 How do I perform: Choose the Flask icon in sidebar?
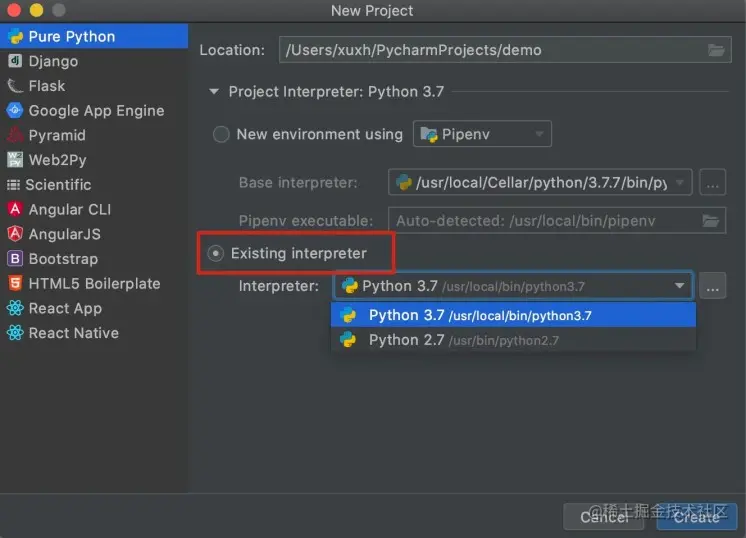[x=15, y=86]
